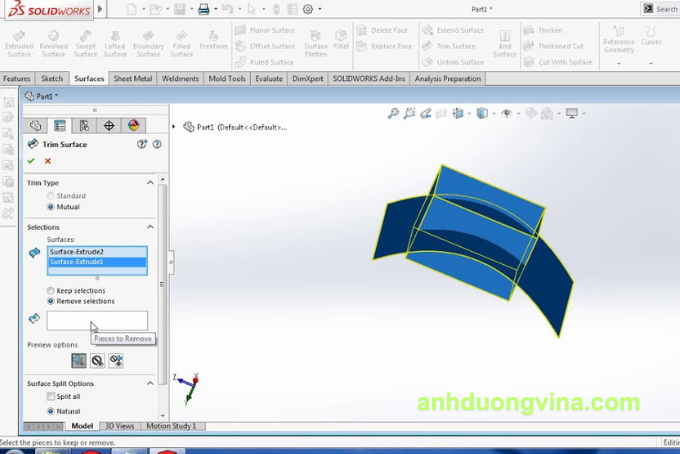Image resolution: width=680 pixels, height=454 pixels.
Task: Cancel Trim Surface with the red X
Action: [x=47, y=161]
